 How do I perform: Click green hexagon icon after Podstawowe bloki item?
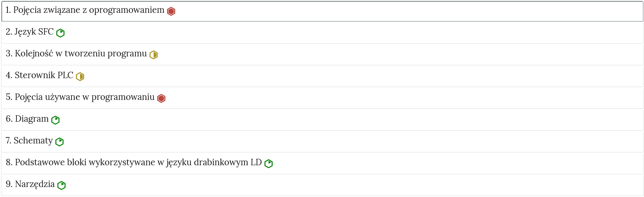point(269,164)
